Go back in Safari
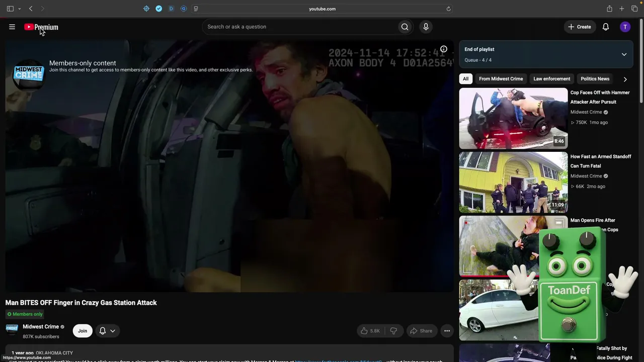Image resolution: width=644 pixels, height=362 pixels. pos(31,9)
